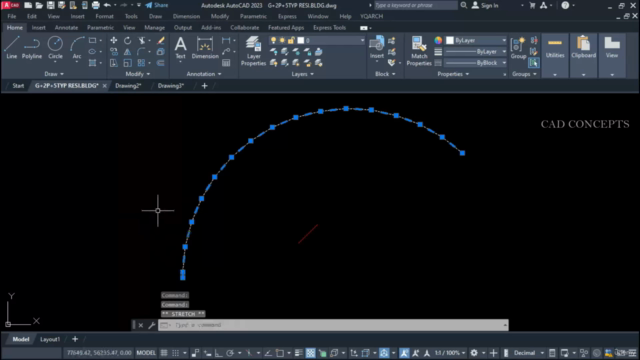Click the Group tool icon

coord(518,47)
